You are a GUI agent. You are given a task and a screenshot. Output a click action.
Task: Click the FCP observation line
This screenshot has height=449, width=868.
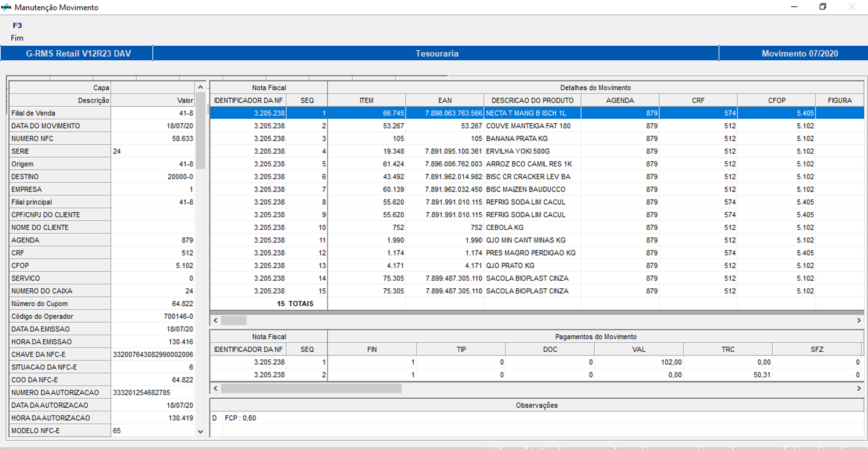coord(240,418)
